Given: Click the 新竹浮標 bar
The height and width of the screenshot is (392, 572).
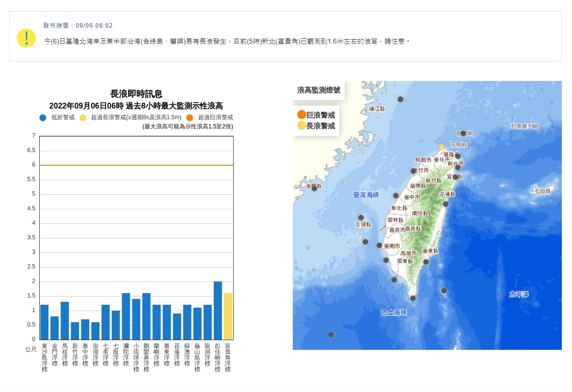Looking at the screenshot, I should pos(75,331).
